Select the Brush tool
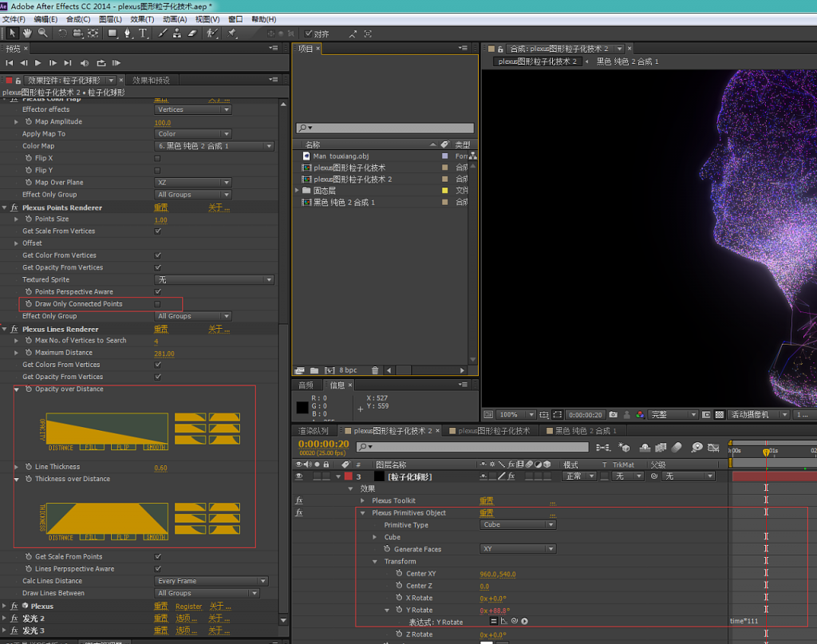This screenshot has width=817, height=644. coord(164,33)
